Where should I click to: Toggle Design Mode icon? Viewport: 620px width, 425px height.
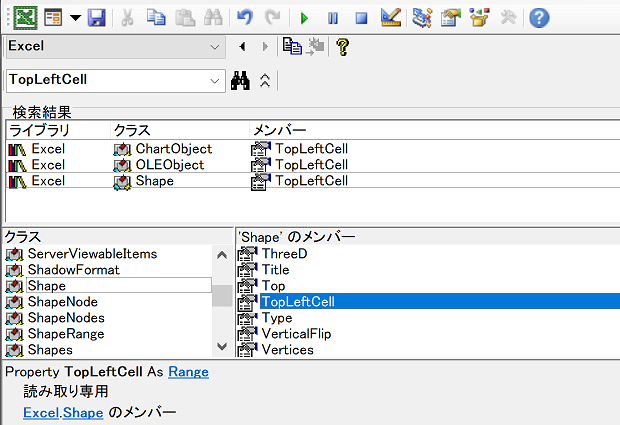(391, 18)
